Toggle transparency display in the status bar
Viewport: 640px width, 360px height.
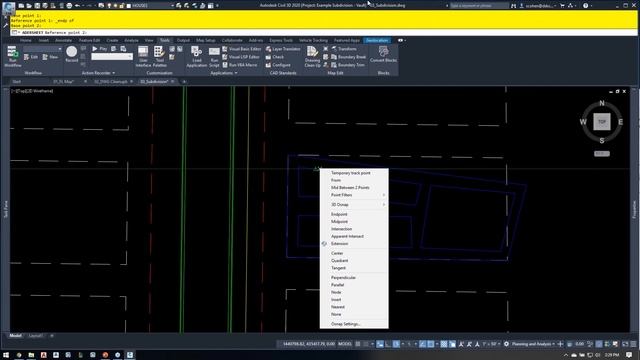(444, 344)
